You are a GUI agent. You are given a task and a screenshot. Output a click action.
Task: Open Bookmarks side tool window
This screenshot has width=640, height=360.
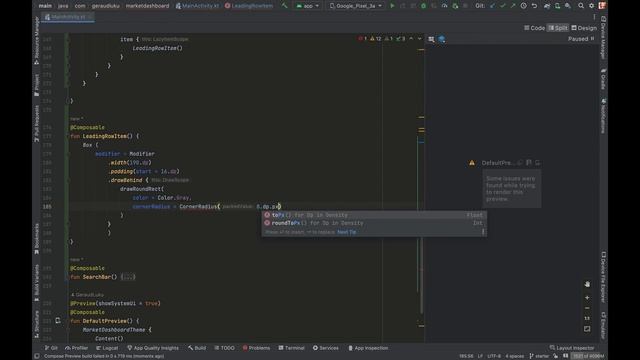[37, 239]
